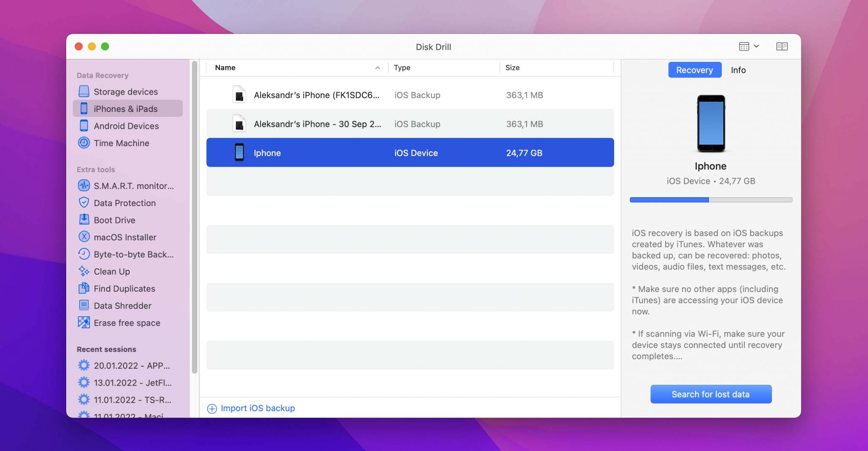This screenshot has height=451, width=868.
Task: Click the backup file icon for Aleksandr's iPhone (FK1SDC6...)
Action: (239, 95)
